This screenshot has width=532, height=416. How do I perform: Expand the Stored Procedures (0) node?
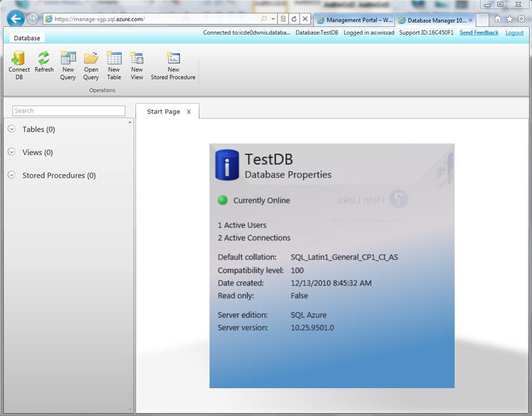click(x=11, y=175)
